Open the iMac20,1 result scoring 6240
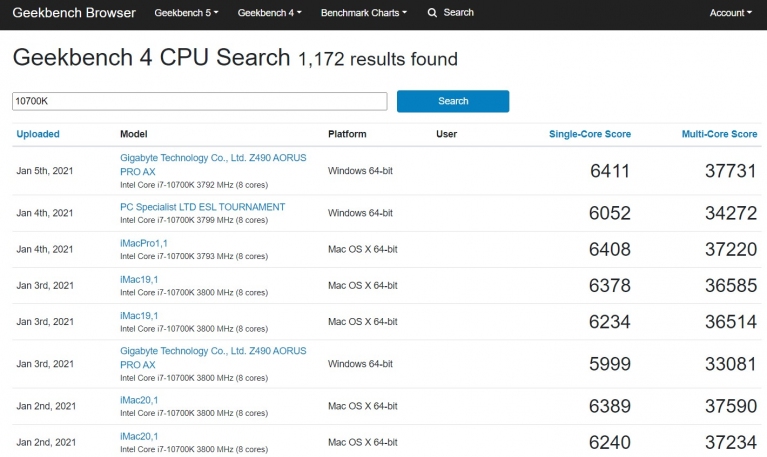The image size is (767, 457). [139, 436]
